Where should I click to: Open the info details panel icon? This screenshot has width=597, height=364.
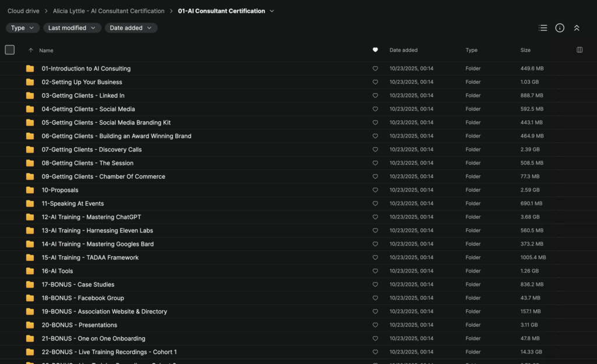click(560, 28)
